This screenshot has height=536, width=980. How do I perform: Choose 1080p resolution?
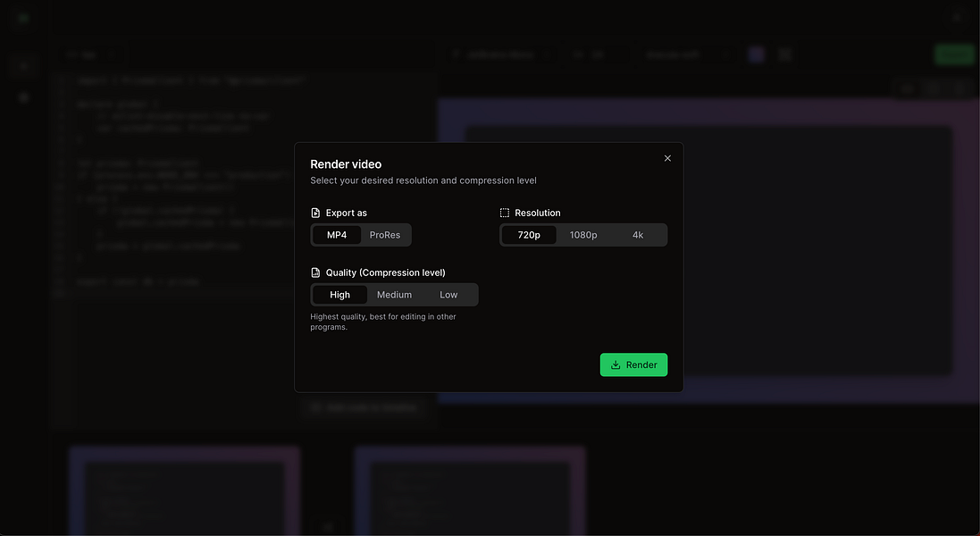(x=583, y=235)
